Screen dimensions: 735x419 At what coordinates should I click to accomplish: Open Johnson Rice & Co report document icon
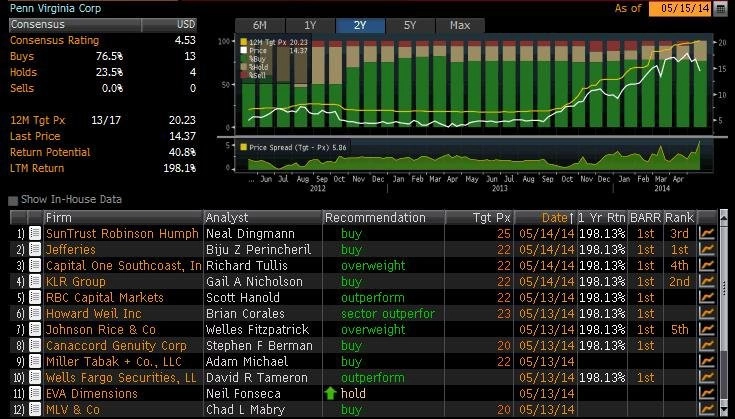pos(35,329)
